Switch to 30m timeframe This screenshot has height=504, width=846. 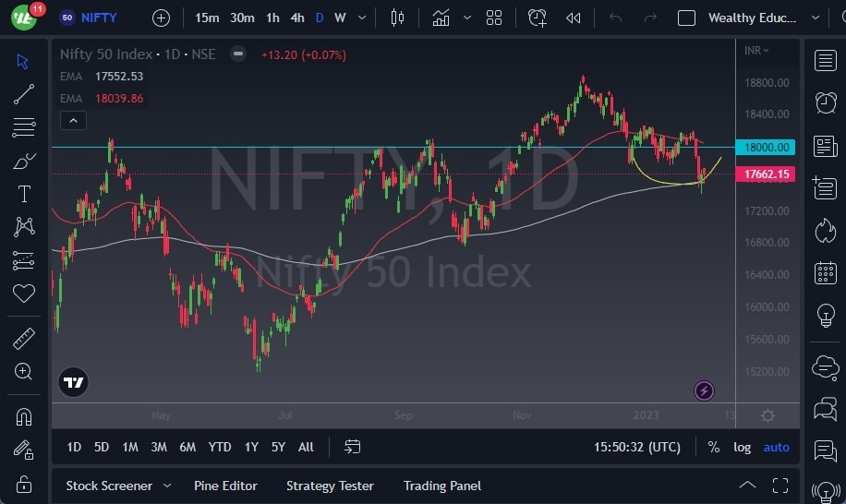(x=242, y=18)
